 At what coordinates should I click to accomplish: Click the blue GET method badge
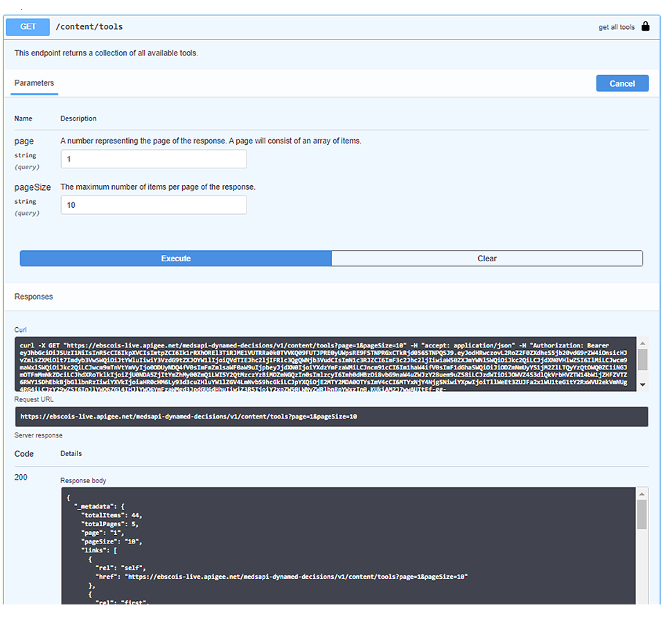(x=28, y=27)
